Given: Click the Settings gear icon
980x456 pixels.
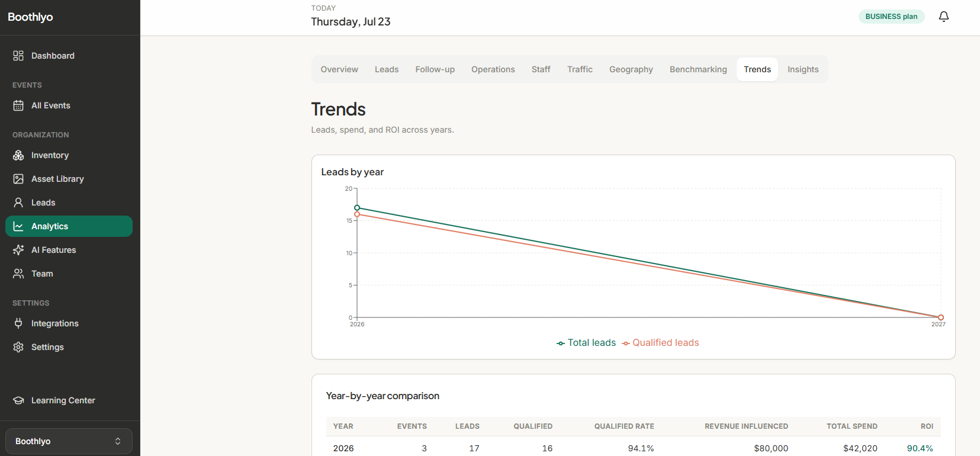Looking at the screenshot, I should pos(18,347).
